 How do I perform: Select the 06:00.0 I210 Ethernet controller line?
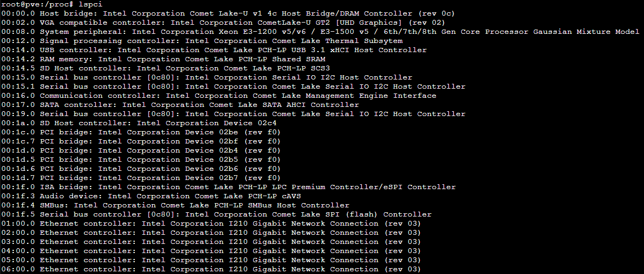[211, 269]
